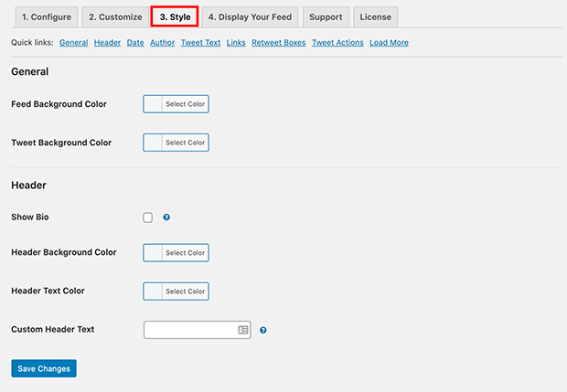Open Tweet Actions quick link
Image resolution: width=567 pixels, height=392 pixels.
click(x=337, y=43)
